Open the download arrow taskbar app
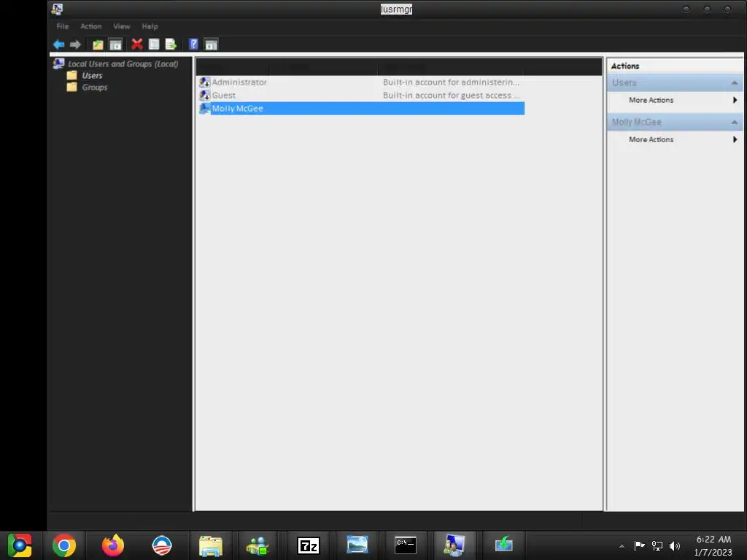Screen dimensions: 747x560 (503, 545)
